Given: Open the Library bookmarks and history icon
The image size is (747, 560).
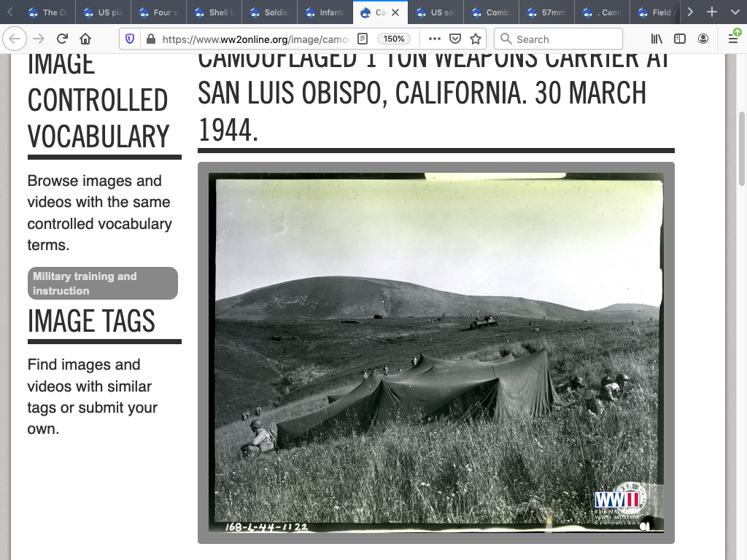Looking at the screenshot, I should click(657, 39).
